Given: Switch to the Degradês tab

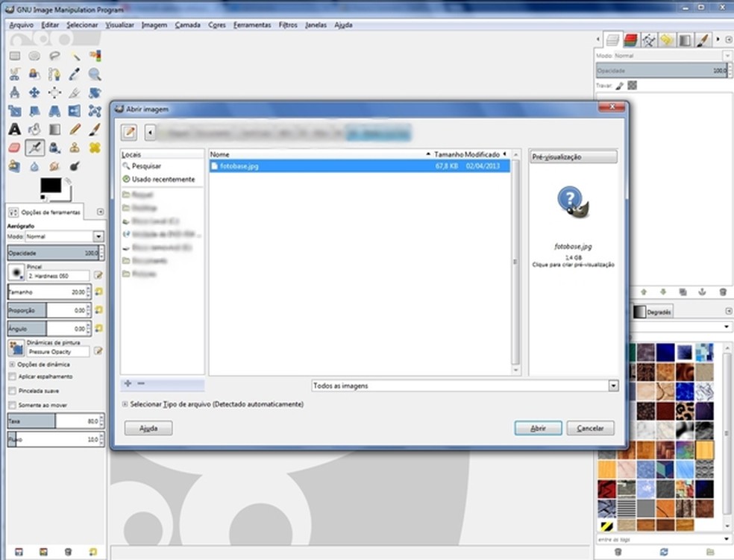Looking at the screenshot, I should pos(653,312).
